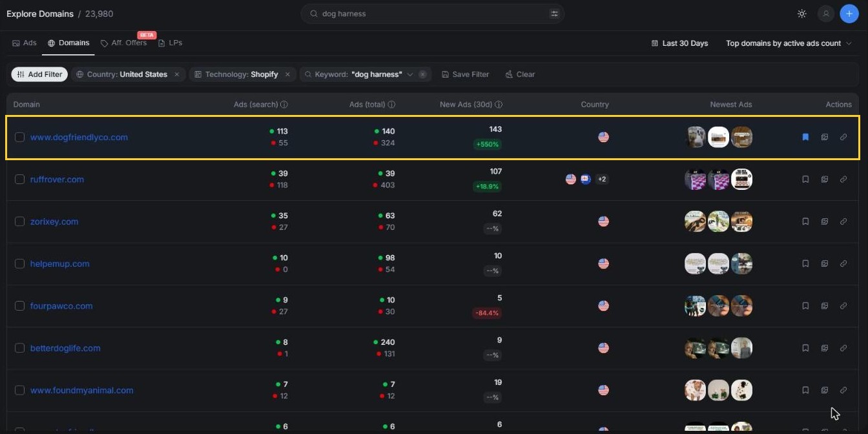The width and height of the screenshot is (868, 434).
Task: Check the zorixey.com row checkbox
Action: 19,222
